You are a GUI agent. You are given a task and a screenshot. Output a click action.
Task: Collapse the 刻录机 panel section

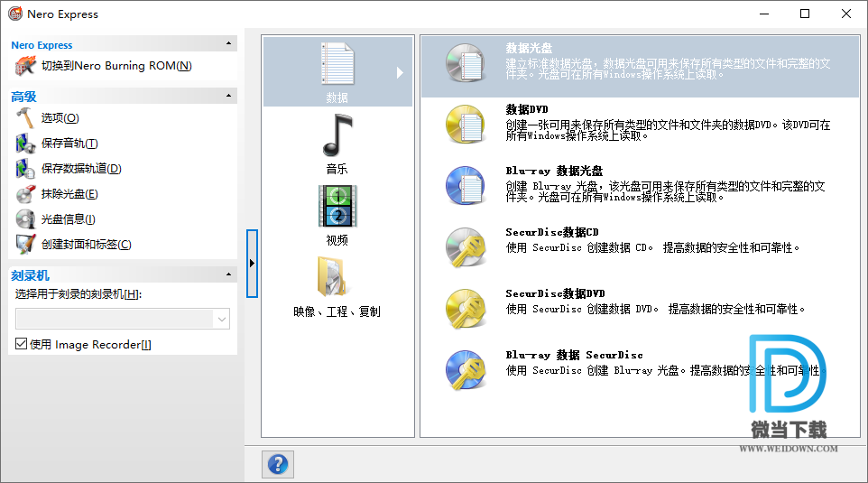click(x=228, y=274)
